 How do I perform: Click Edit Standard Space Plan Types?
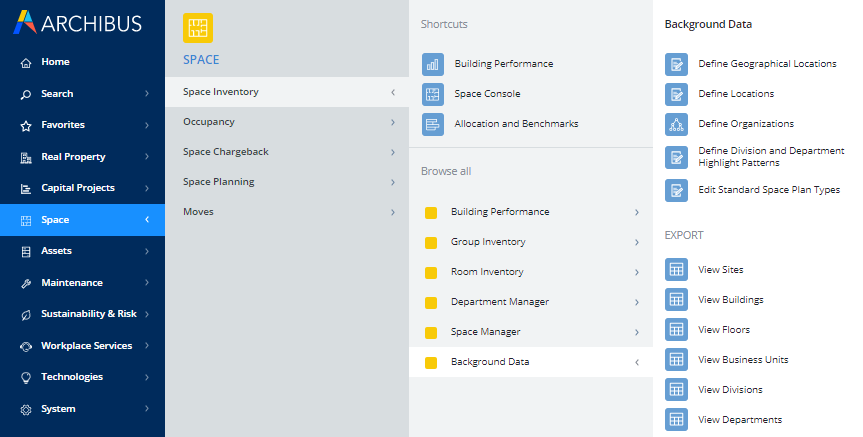(x=768, y=190)
